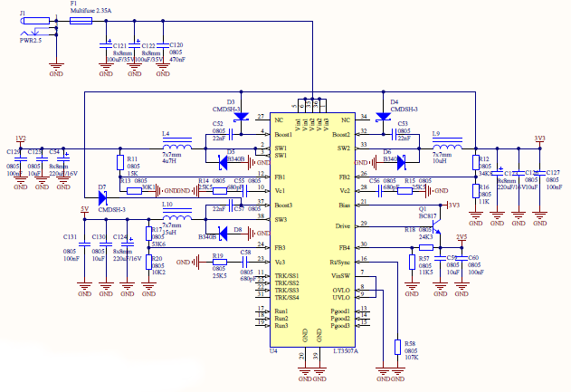Click the OVLO pin label
Viewport: 571px width, 392px height.
341,291
